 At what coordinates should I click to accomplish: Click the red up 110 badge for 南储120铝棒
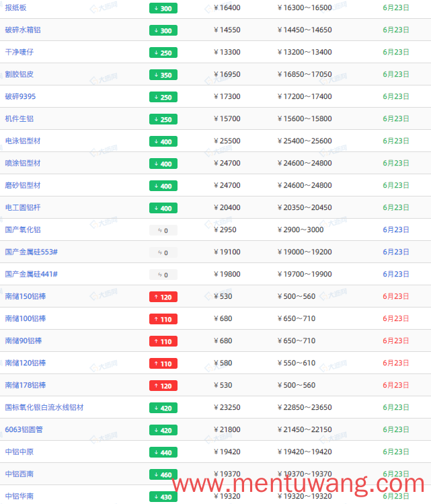163,363
